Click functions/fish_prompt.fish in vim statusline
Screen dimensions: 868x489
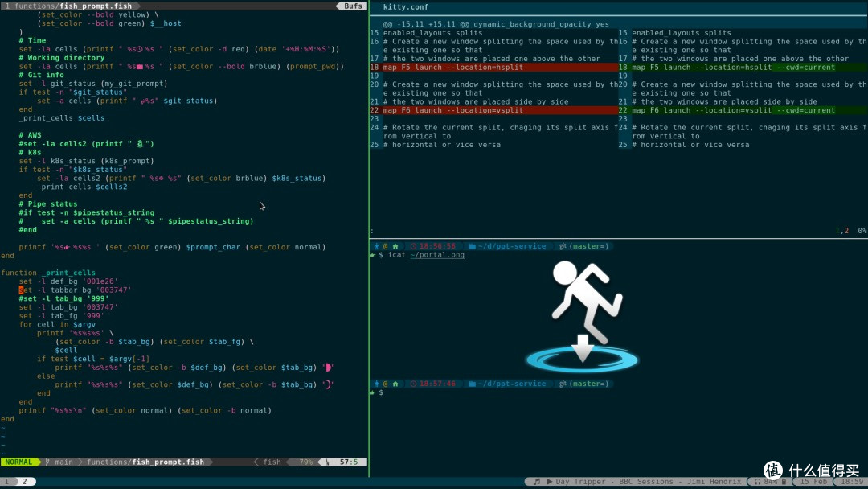(145, 462)
